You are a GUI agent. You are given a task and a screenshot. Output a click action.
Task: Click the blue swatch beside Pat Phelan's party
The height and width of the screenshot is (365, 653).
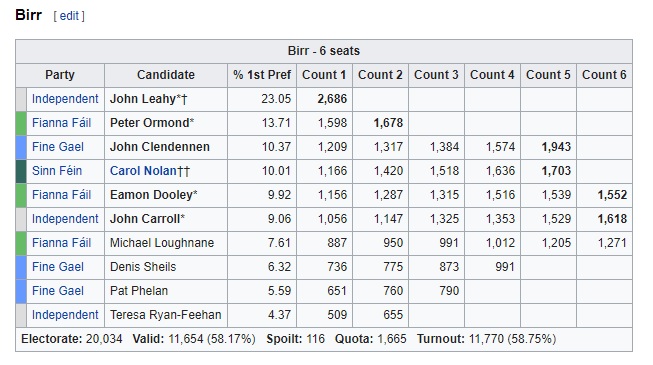click(21, 291)
